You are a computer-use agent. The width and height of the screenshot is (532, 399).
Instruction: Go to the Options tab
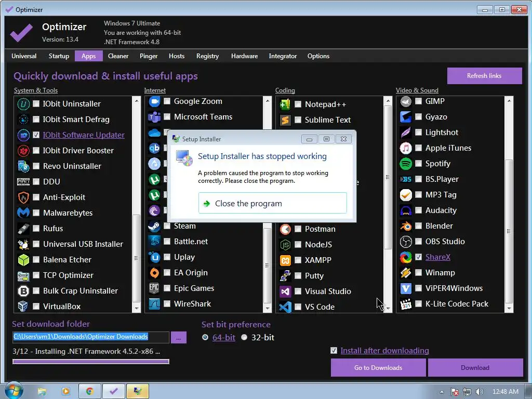[318, 56]
